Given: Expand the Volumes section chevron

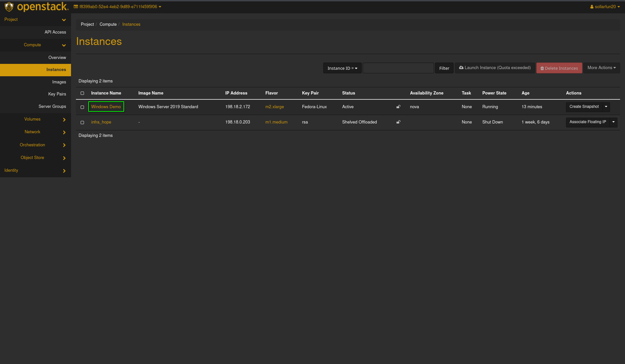Looking at the screenshot, I should click(x=64, y=120).
